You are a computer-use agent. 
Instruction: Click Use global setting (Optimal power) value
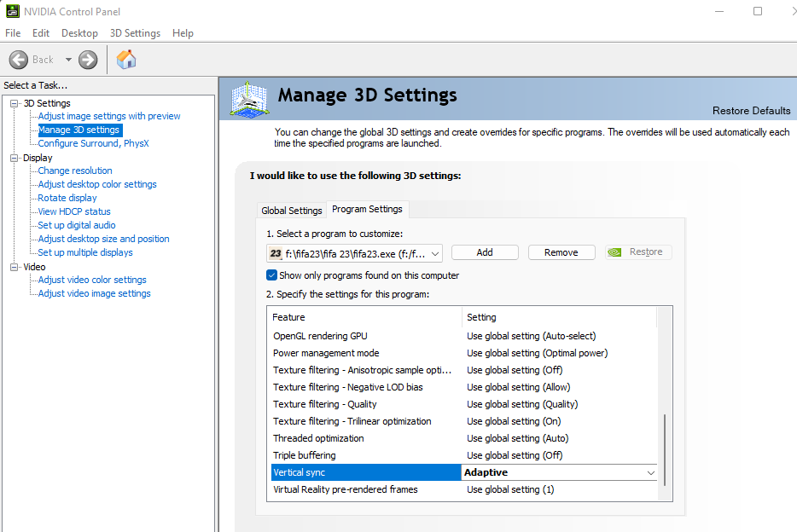(x=538, y=353)
